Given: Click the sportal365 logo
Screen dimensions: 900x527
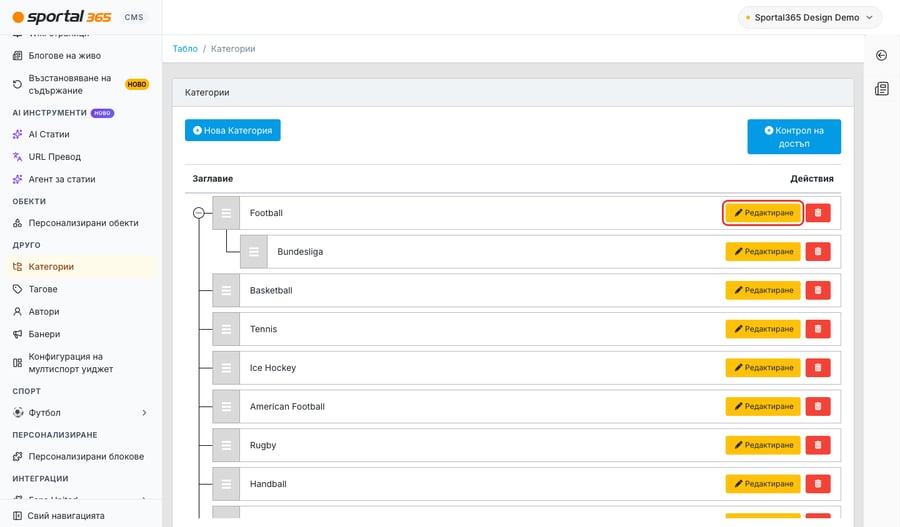Looking at the screenshot, I should (x=62, y=17).
